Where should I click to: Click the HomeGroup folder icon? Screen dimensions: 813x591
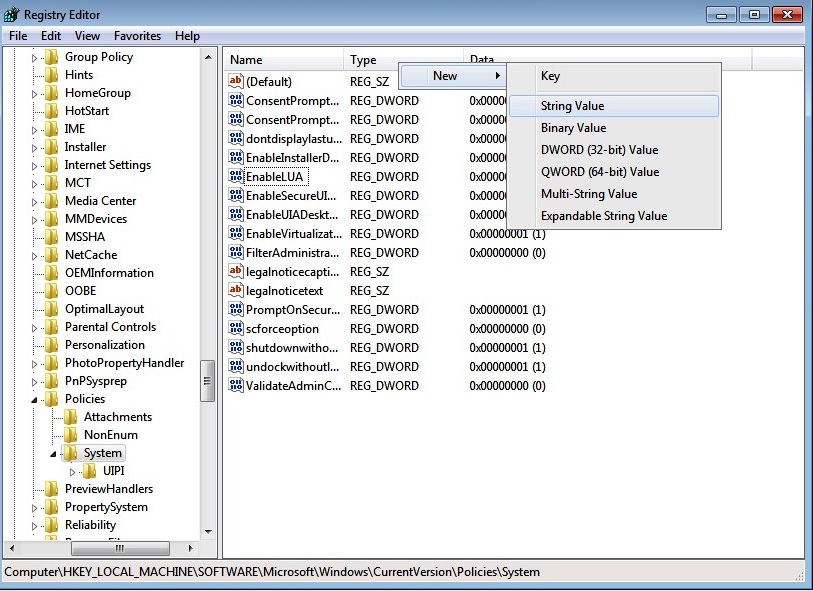coord(51,93)
